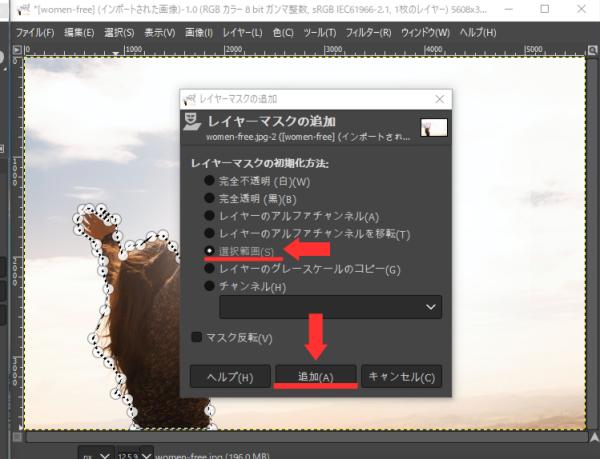
Task: Click the ヘルプ(H) dialog button
Action: tap(230, 377)
